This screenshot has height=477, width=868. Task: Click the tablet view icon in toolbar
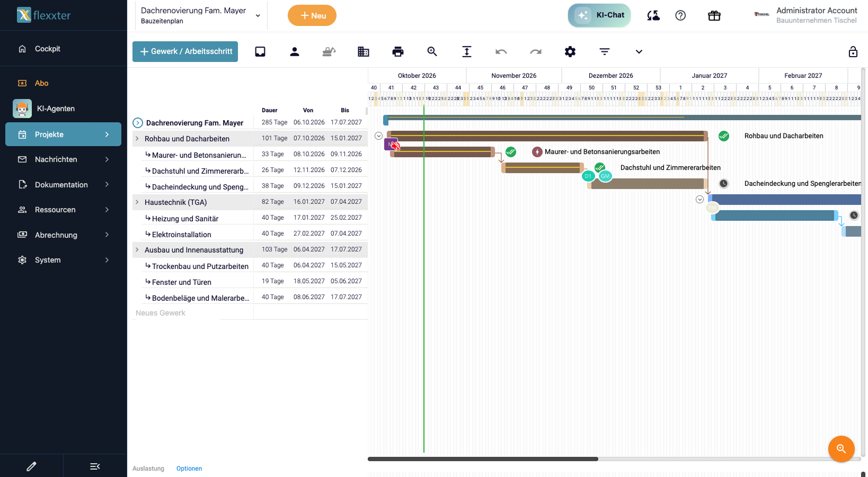(x=260, y=51)
